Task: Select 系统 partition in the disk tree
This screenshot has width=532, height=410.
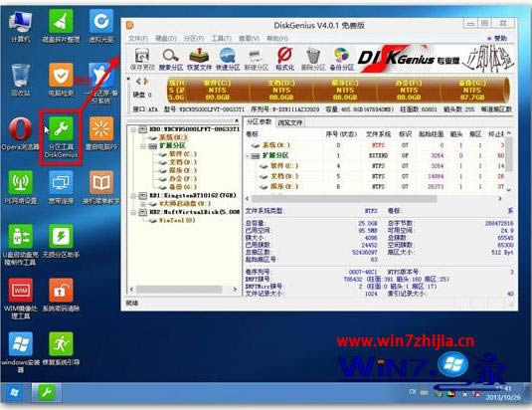Action: click(173, 137)
